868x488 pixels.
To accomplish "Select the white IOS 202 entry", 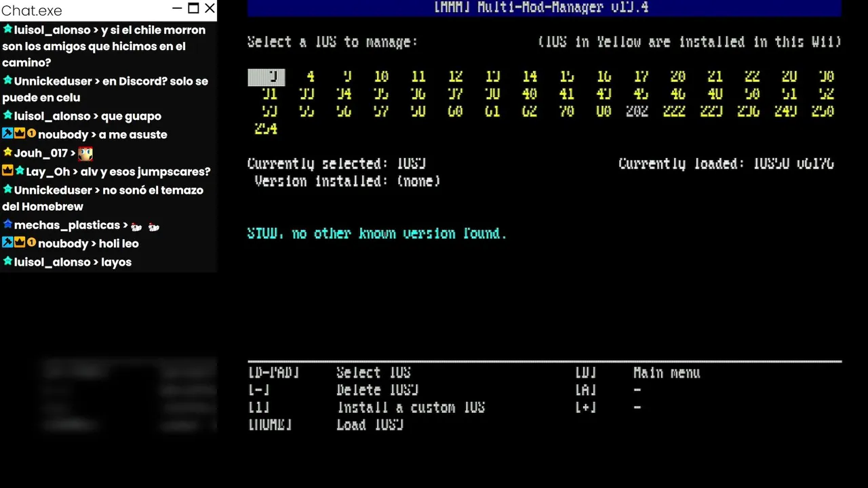I will (x=637, y=111).
